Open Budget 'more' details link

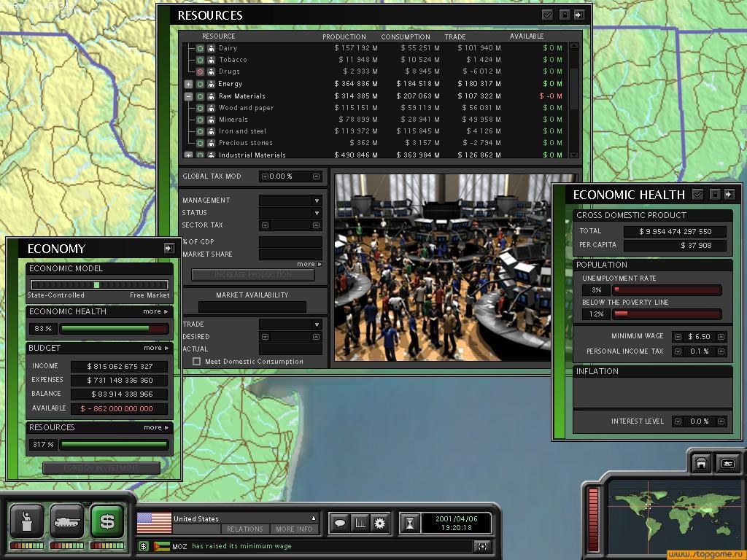click(155, 349)
